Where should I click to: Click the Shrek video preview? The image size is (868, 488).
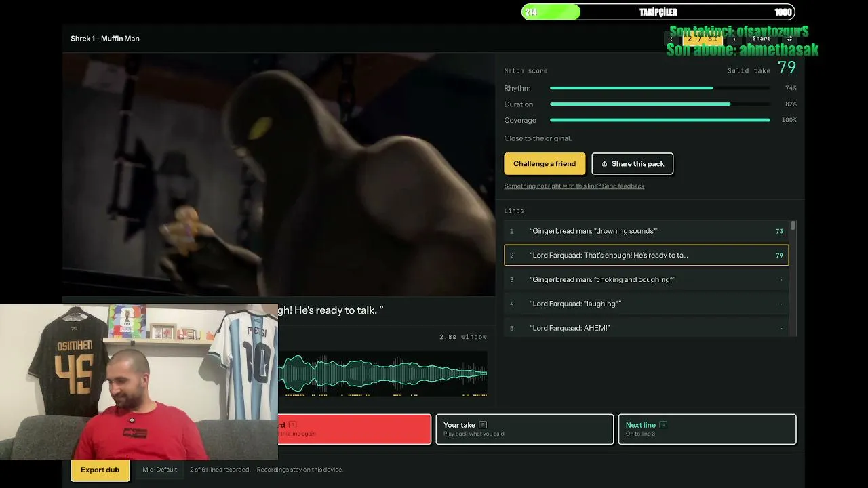tap(279, 174)
